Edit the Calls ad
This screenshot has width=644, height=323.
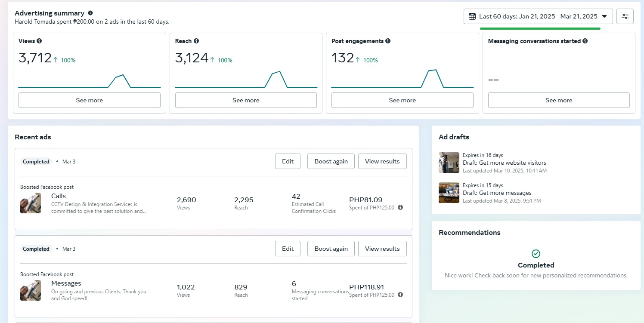point(288,161)
